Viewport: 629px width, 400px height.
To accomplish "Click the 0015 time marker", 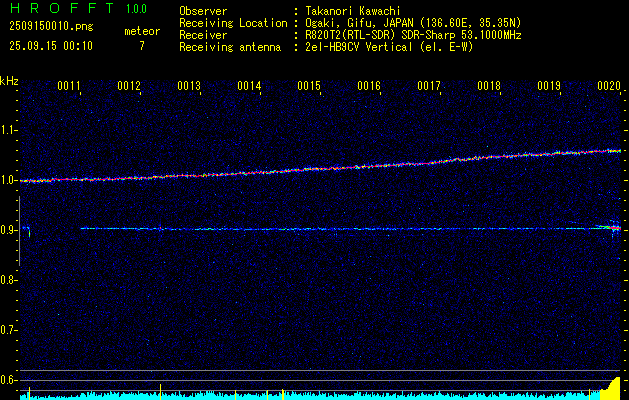I will tap(309, 85).
